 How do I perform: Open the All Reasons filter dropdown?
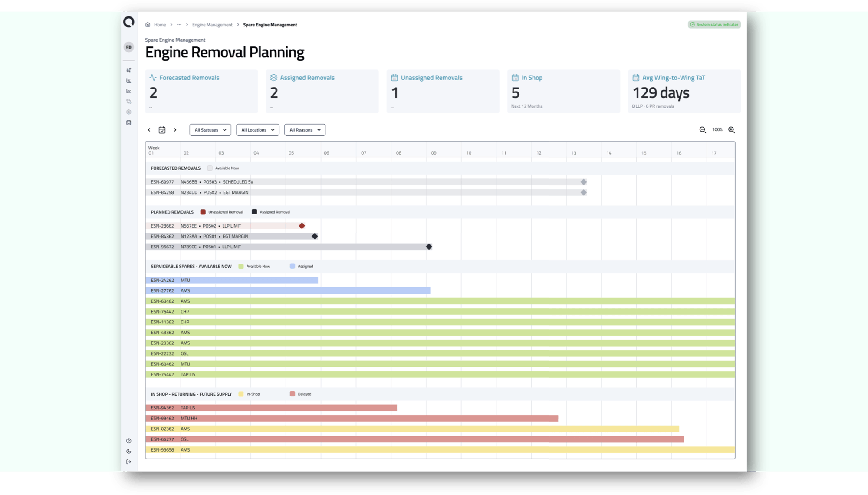click(305, 130)
